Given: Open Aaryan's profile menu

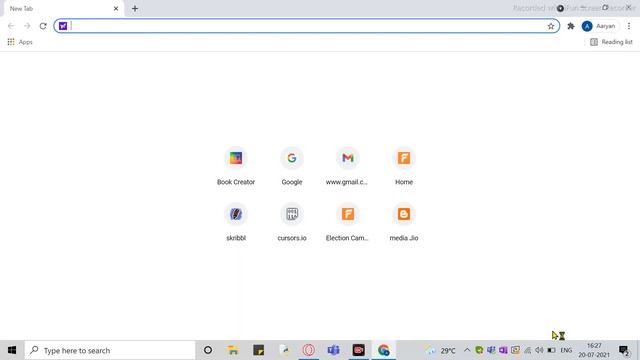Looking at the screenshot, I should coord(599,26).
